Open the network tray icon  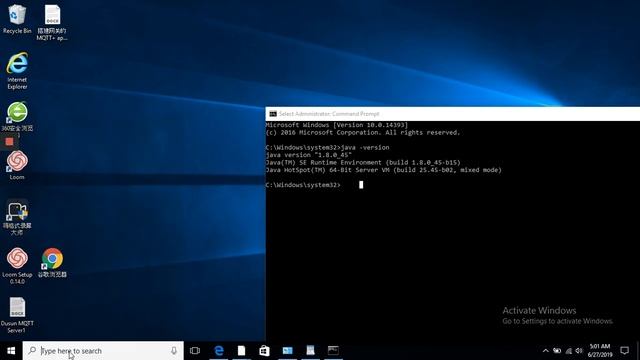click(569, 351)
